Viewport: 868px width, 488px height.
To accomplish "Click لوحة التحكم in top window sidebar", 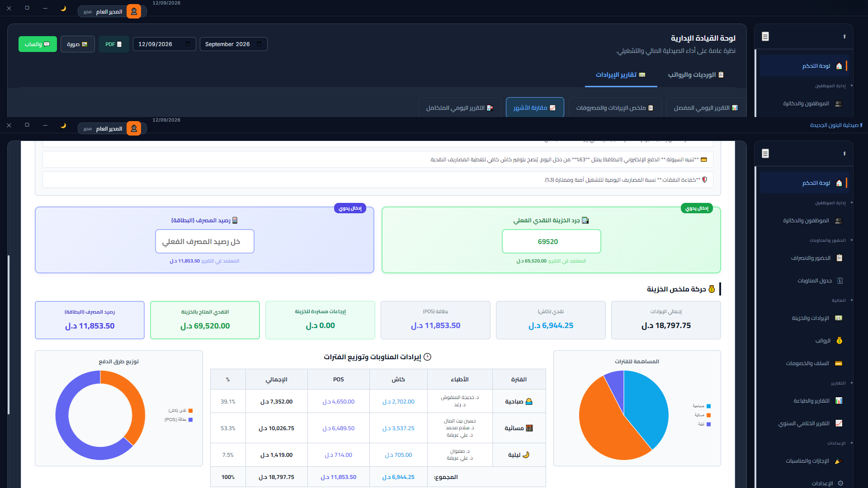I will pyautogui.click(x=805, y=66).
